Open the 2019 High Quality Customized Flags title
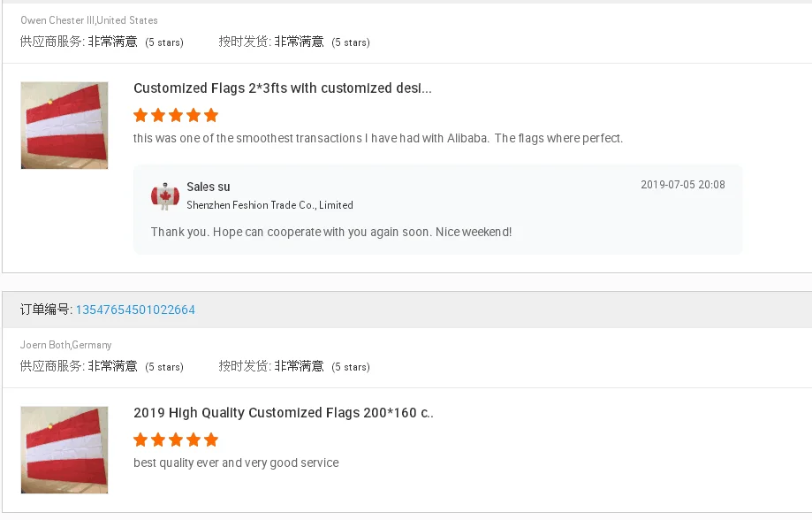Screen dimensions: 812x520 click(284, 413)
